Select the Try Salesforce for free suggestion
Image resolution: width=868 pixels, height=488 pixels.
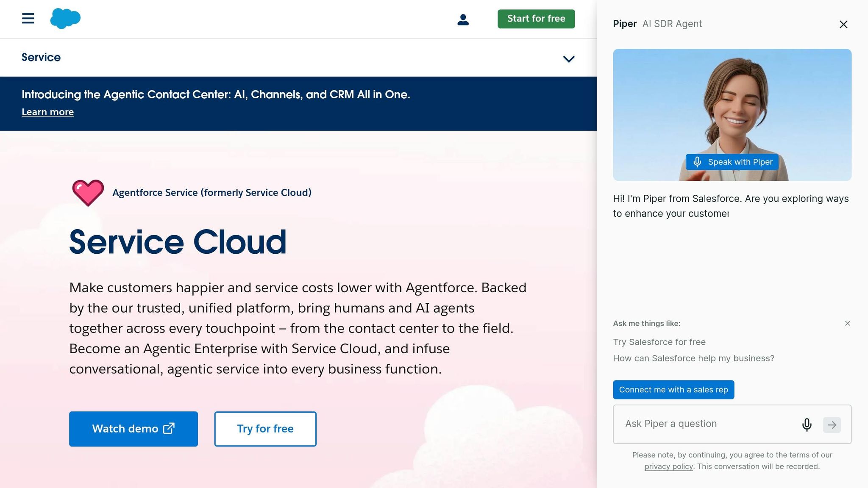[x=659, y=342]
